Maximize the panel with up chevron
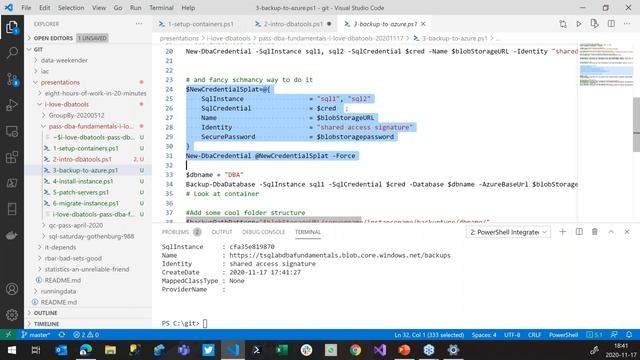This screenshot has height=360, width=640. 611,232
